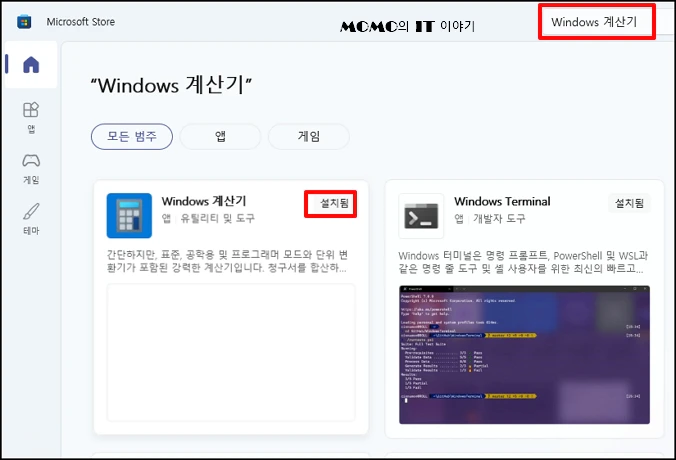The image size is (676, 460).
Task: Click 설치됨 button on Windows Terminal card
Action: (629, 203)
